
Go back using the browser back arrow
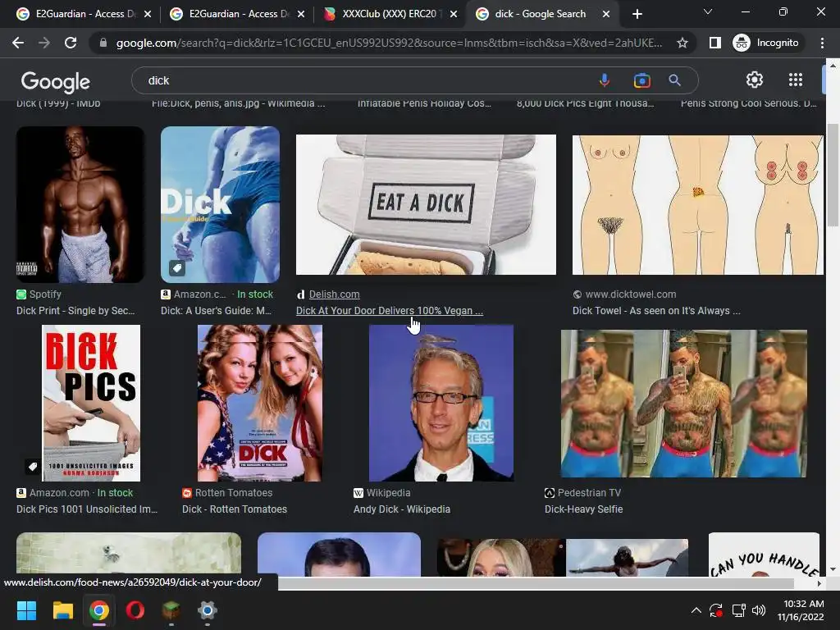pyautogui.click(x=18, y=43)
